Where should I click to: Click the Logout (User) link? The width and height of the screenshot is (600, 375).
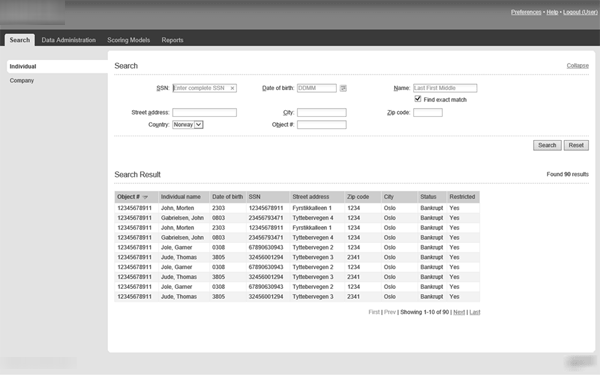[580, 12]
